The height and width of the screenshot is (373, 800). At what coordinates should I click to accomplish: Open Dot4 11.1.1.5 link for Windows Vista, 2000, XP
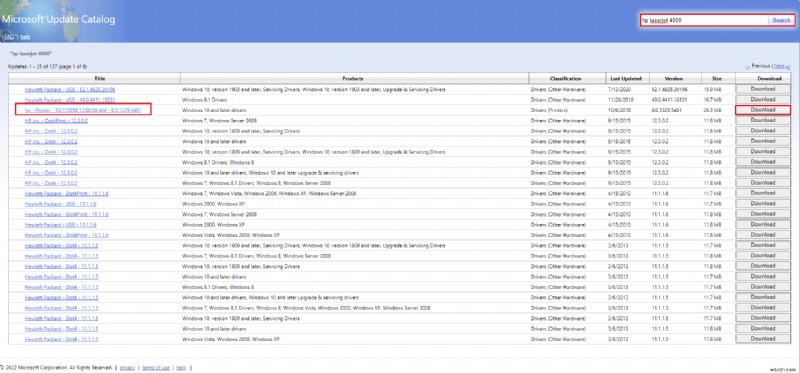(x=61, y=339)
